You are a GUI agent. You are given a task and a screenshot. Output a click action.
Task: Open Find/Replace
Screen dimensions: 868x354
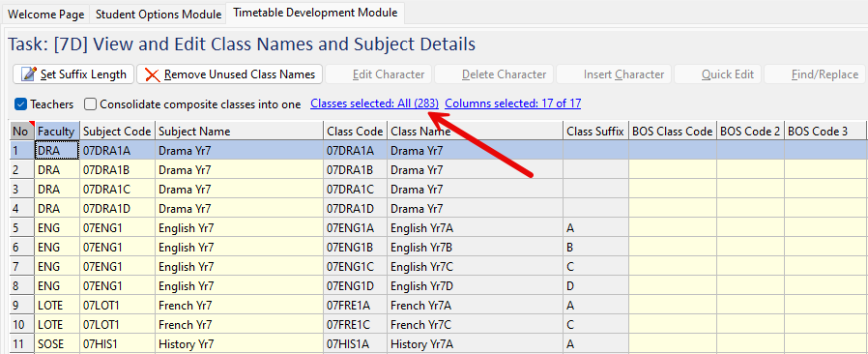[815, 74]
